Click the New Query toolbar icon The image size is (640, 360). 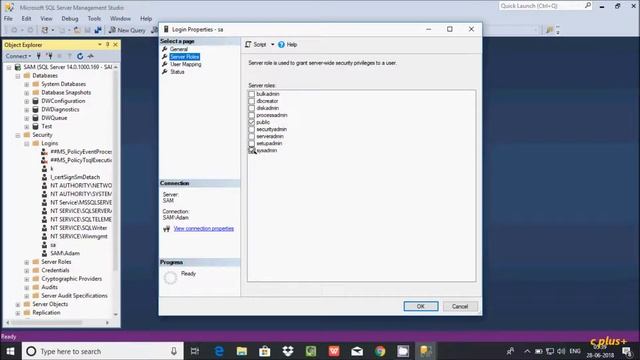pyautogui.click(x=112, y=30)
